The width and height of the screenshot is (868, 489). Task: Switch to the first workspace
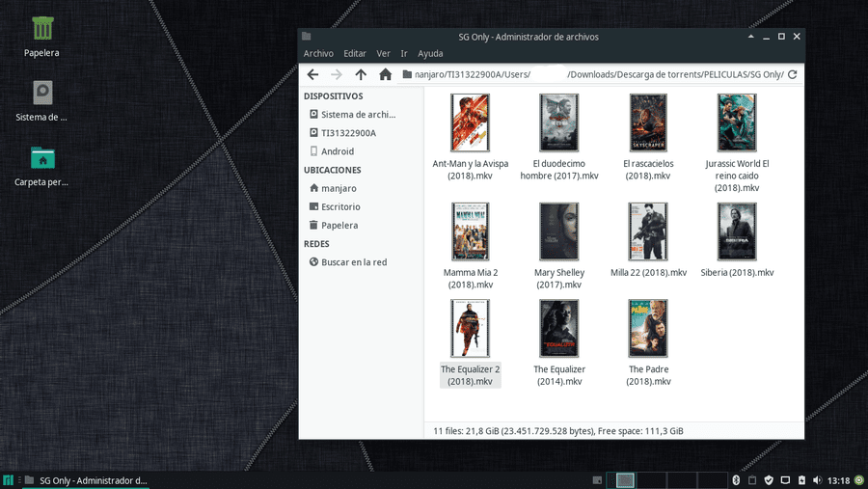point(622,480)
